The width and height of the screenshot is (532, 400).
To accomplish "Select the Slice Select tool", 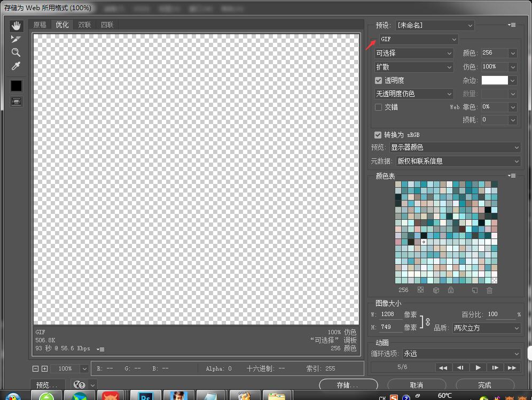I will pos(16,39).
